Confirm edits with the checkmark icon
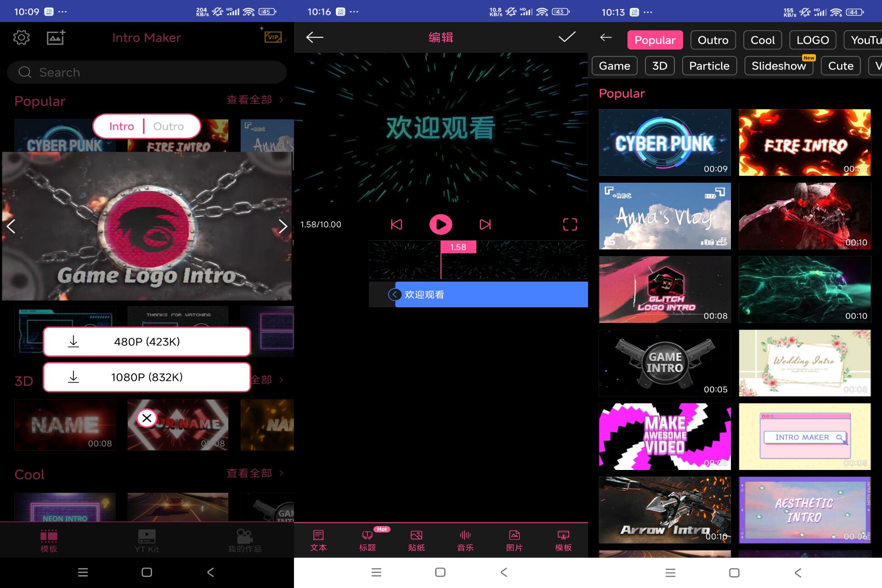882x588 pixels. 567,37
